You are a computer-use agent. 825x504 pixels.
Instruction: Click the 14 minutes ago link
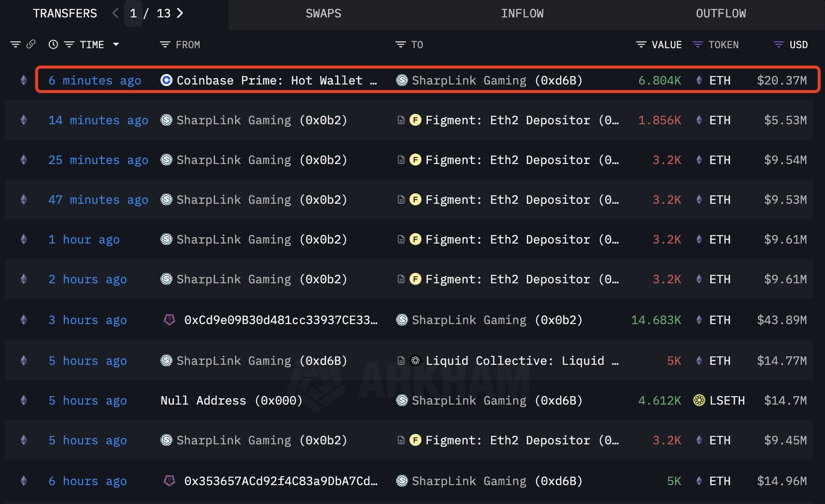98,120
